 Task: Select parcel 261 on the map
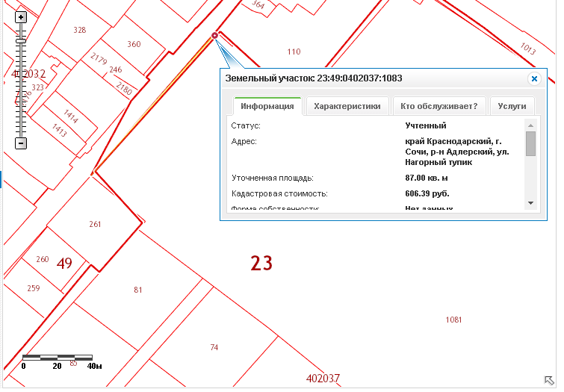(95, 224)
